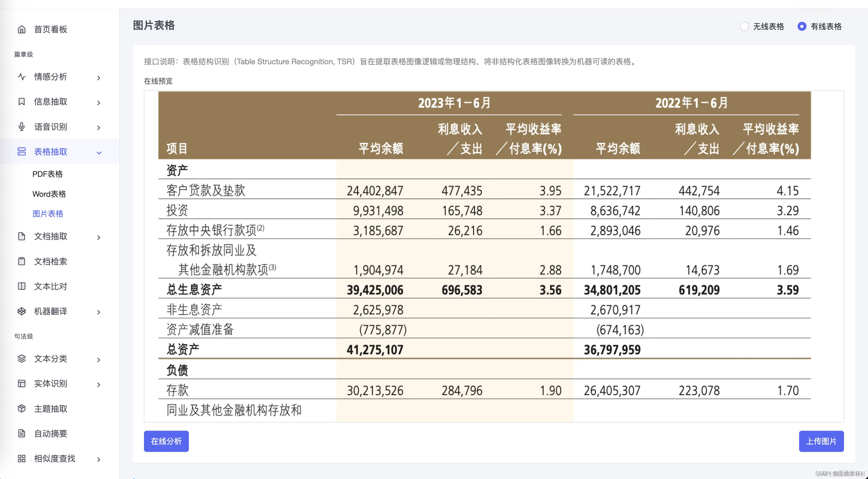Click the 在线分析 button
Image resolution: width=868 pixels, height=479 pixels.
166,441
